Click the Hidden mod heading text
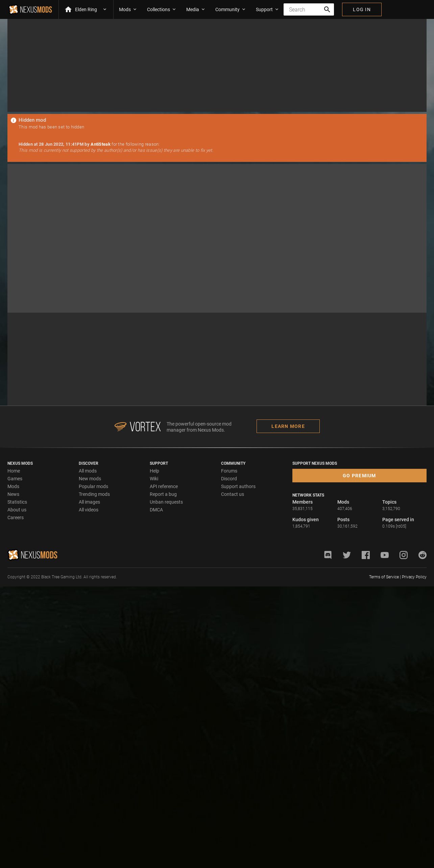The image size is (434, 868). [32, 120]
